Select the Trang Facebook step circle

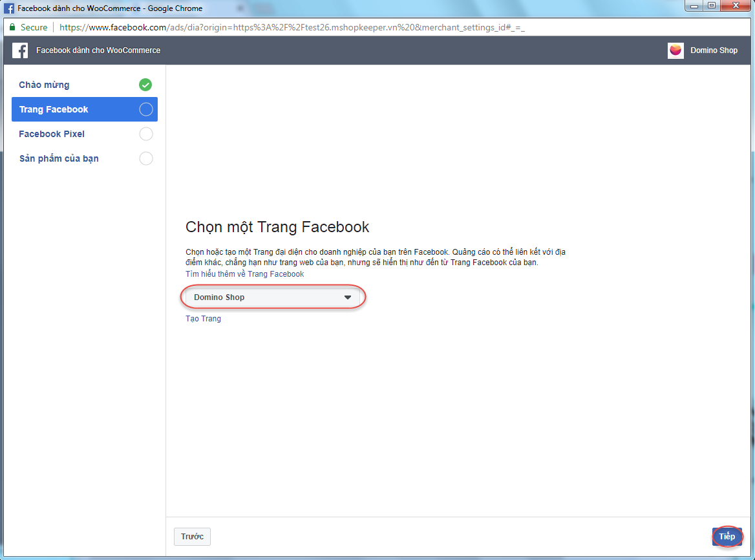pos(146,109)
